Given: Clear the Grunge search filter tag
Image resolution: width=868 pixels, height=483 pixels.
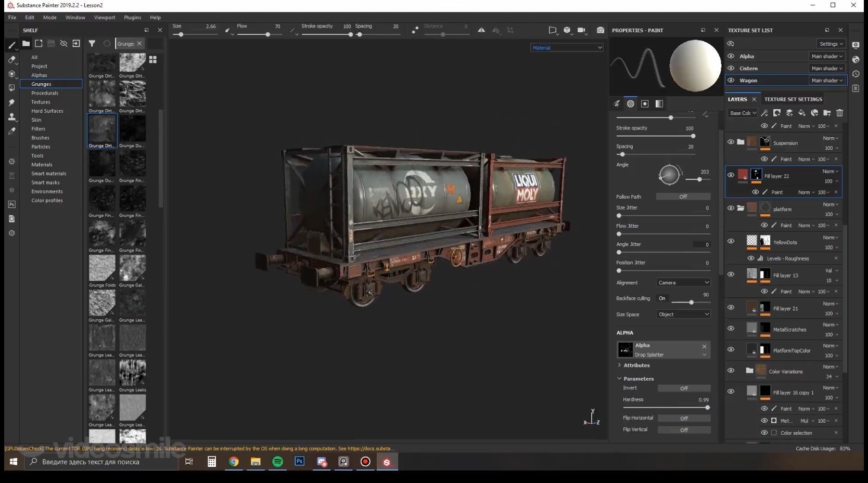Looking at the screenshot, I should click(139, 44).
